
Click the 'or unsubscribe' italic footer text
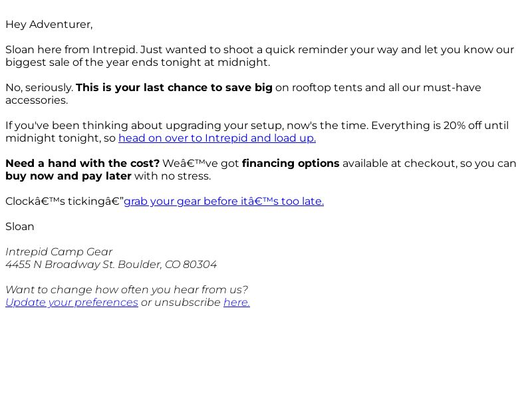180,303
